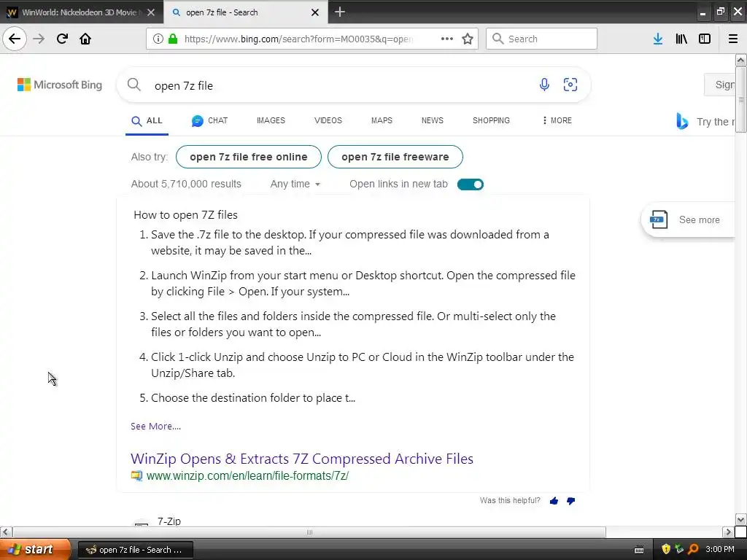The image size is (747, 560).
Task: Click the See more side card
Action: (x=688, y=219)
